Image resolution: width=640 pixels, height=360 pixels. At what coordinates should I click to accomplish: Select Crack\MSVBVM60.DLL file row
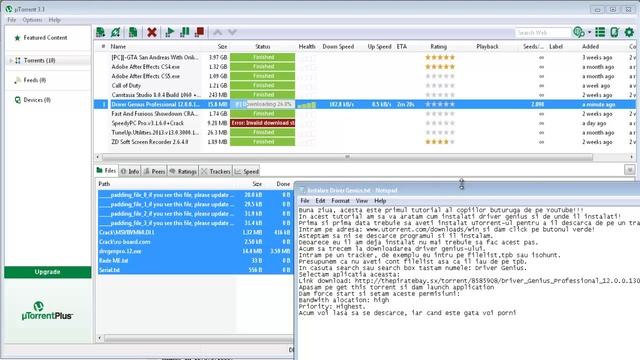[195, 233]
